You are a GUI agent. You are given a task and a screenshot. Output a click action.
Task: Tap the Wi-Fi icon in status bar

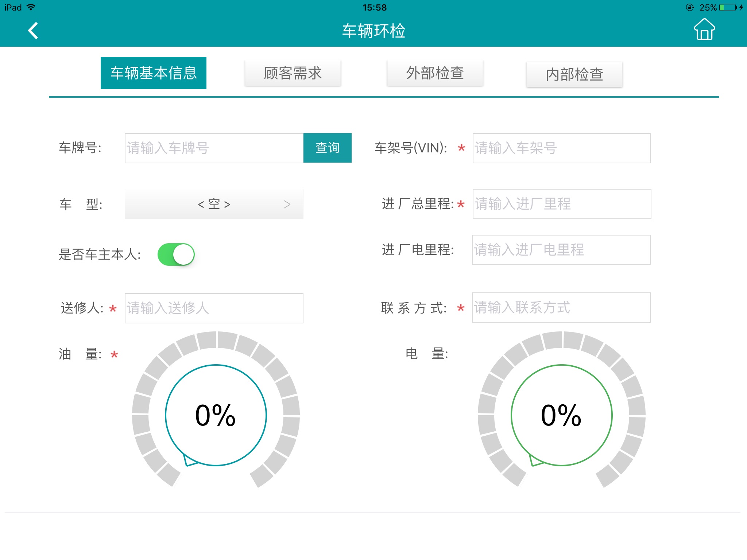pyautogui.click(x=31, y=7)
